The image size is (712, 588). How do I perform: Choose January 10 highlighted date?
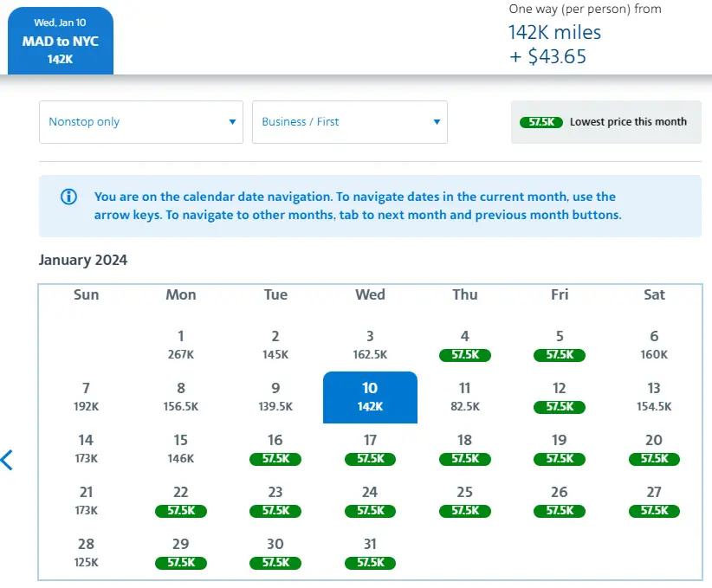coord(370,397)
